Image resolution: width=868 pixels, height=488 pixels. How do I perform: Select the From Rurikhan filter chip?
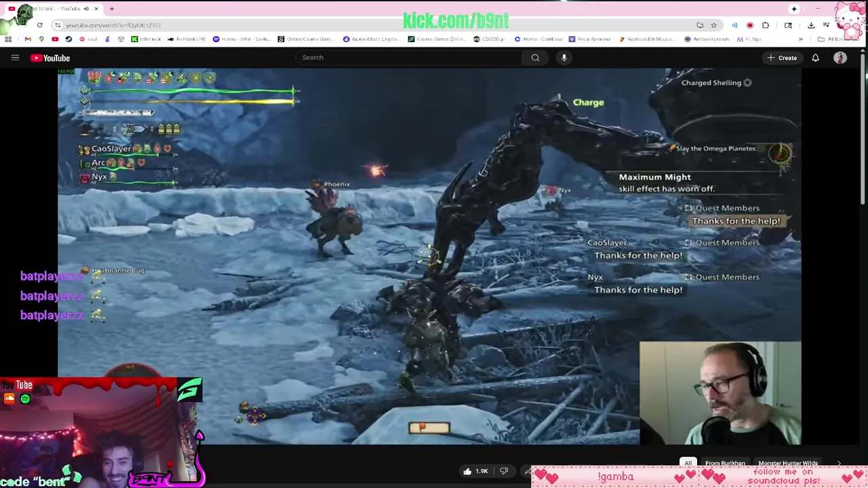pyautogui.click(x=725, y=463)
